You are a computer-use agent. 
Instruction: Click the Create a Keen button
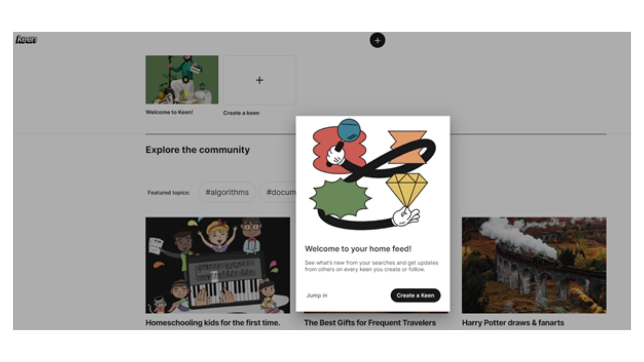415,295
